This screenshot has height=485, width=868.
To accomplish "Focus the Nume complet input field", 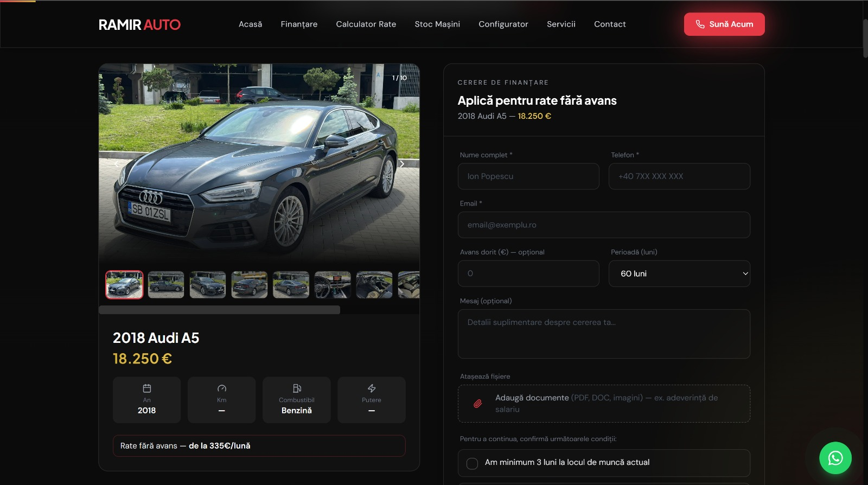I will pos(528,176).
